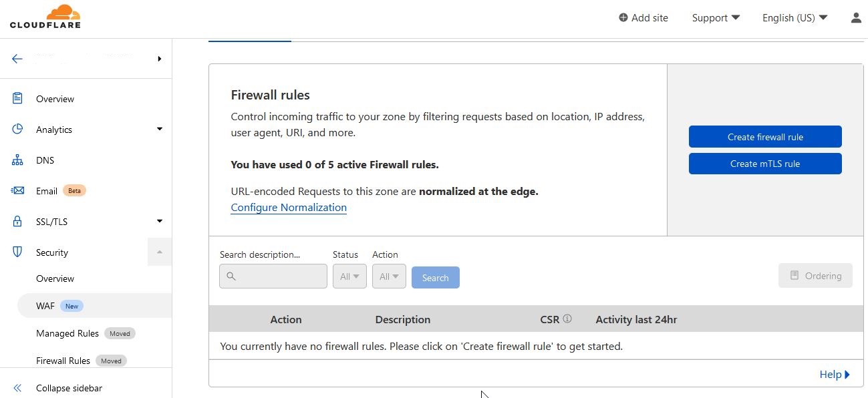Open the Overview clipboard icon in sidebar

click(17, 99)
